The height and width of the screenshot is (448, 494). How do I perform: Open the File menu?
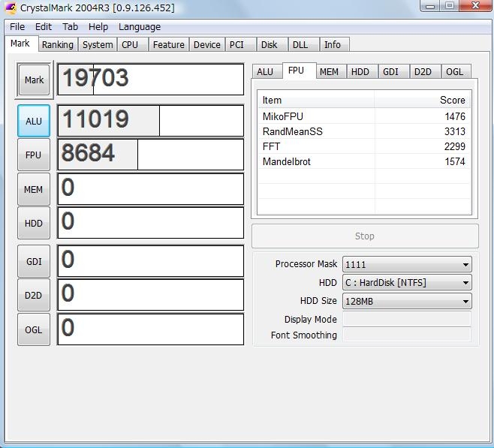(17, 26)
